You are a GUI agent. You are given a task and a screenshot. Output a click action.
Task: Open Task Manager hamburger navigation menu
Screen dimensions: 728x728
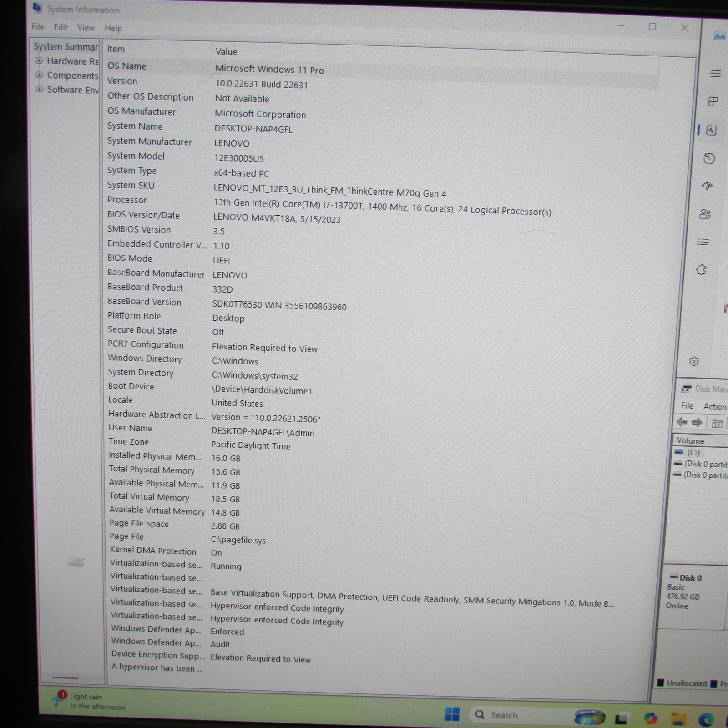(x=715, y=73)
